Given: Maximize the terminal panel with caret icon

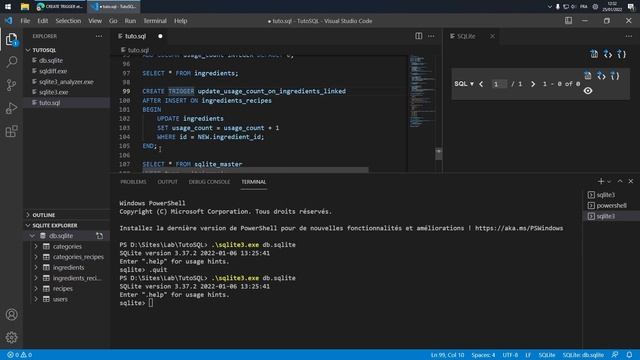Looking at the screenshot, I should click(620, 181).
